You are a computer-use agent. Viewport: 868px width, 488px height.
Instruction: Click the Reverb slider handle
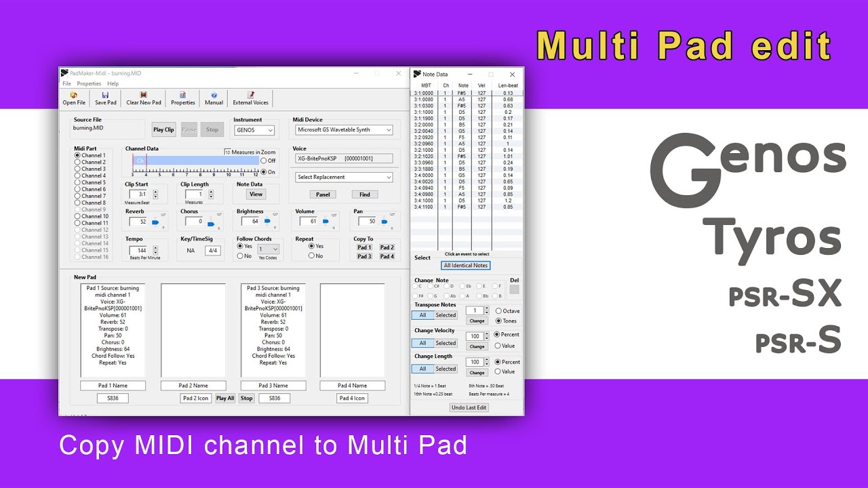pos(155,221)
